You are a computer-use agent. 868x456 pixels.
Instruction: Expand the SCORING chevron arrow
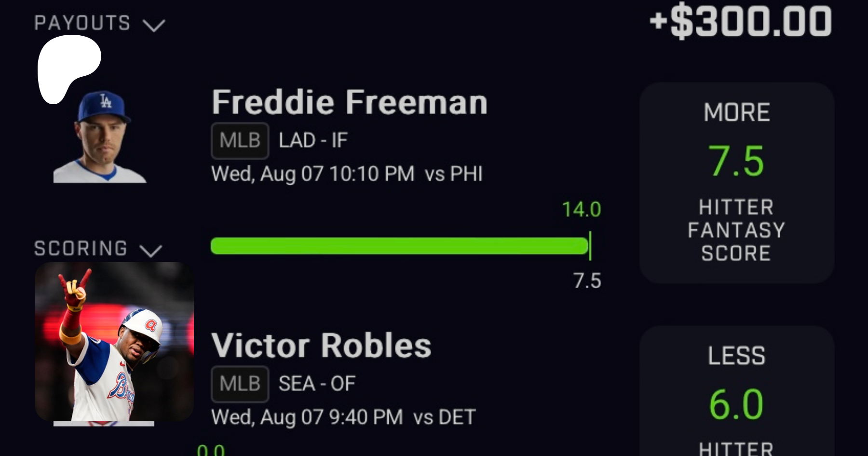click(150, 250)
